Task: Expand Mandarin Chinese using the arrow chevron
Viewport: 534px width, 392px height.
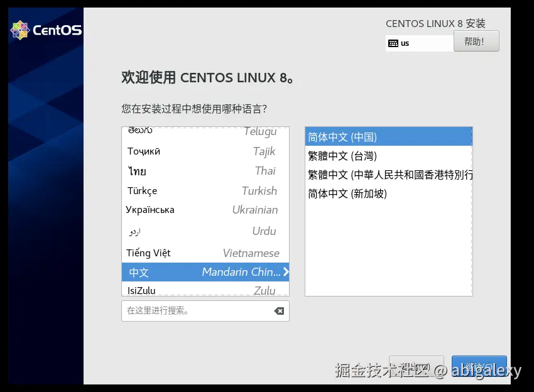Action: (x=286, y=272)
